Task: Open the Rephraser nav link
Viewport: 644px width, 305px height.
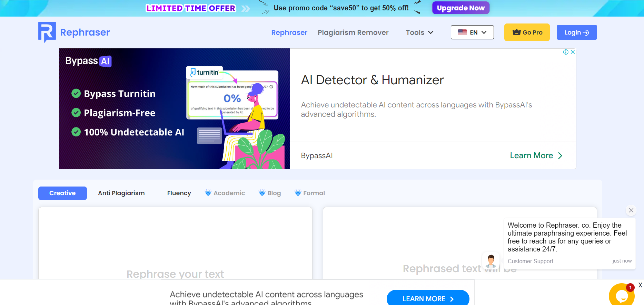Action: [289, 32]
